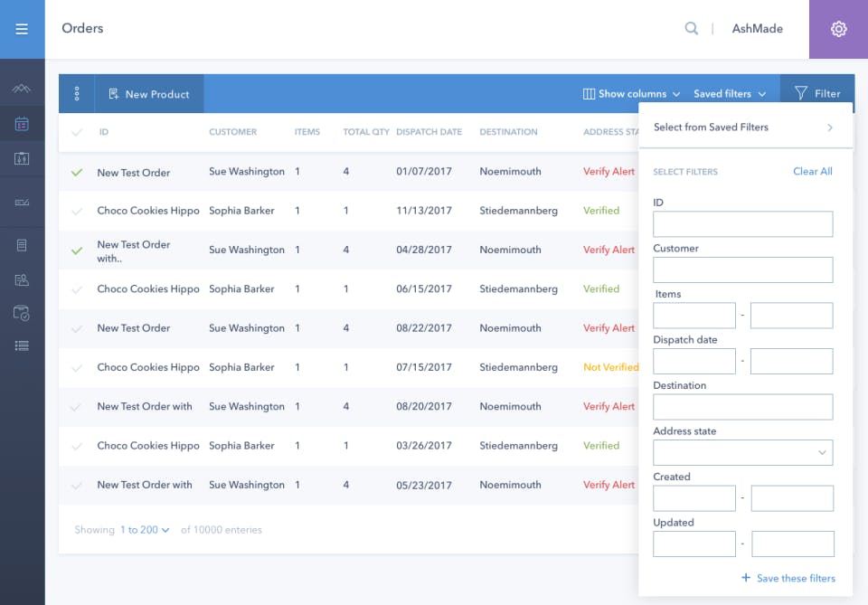Click the Created start date field
The height and width of the screenshot is (605, 868).
point(694,498)
